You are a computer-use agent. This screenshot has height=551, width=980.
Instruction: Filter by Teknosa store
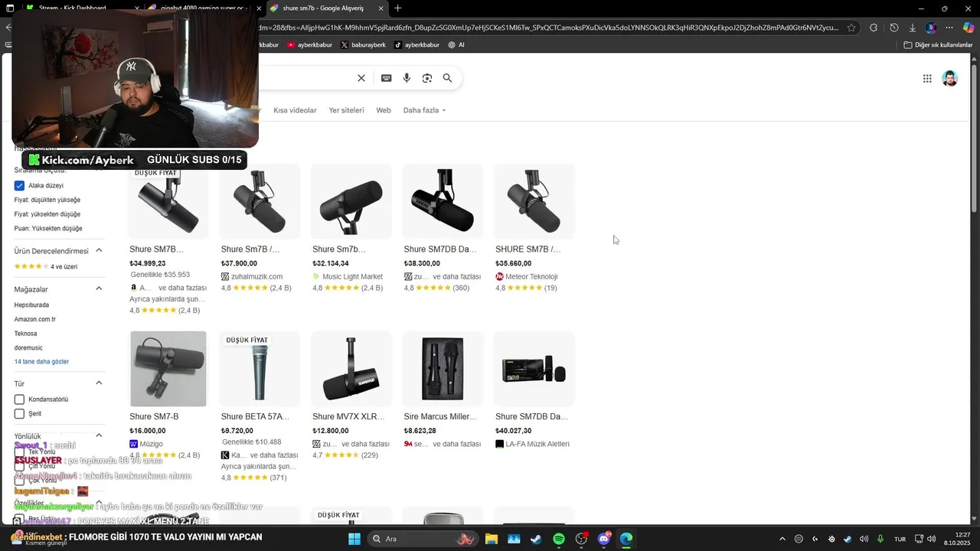click(x=25, y=334)
